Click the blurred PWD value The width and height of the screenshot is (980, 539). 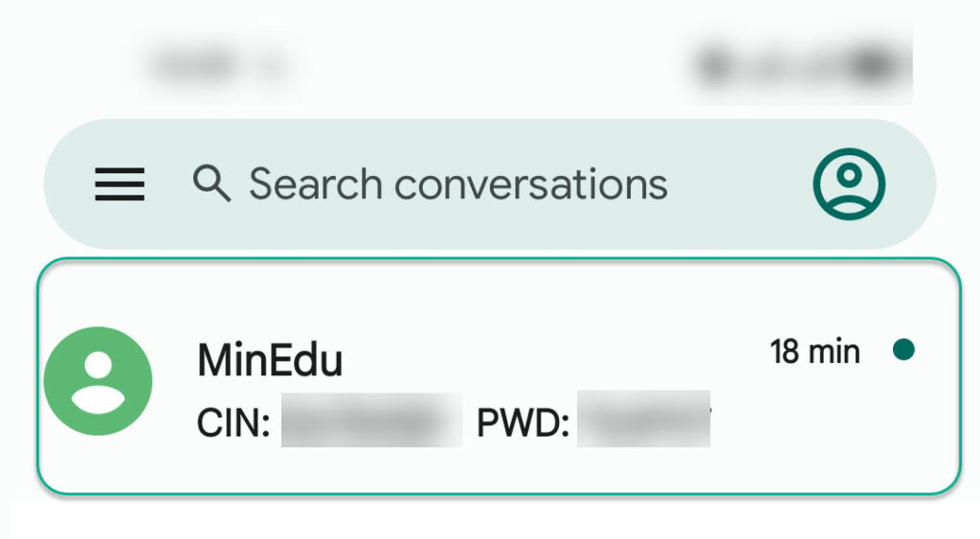(x=644, y=418)
